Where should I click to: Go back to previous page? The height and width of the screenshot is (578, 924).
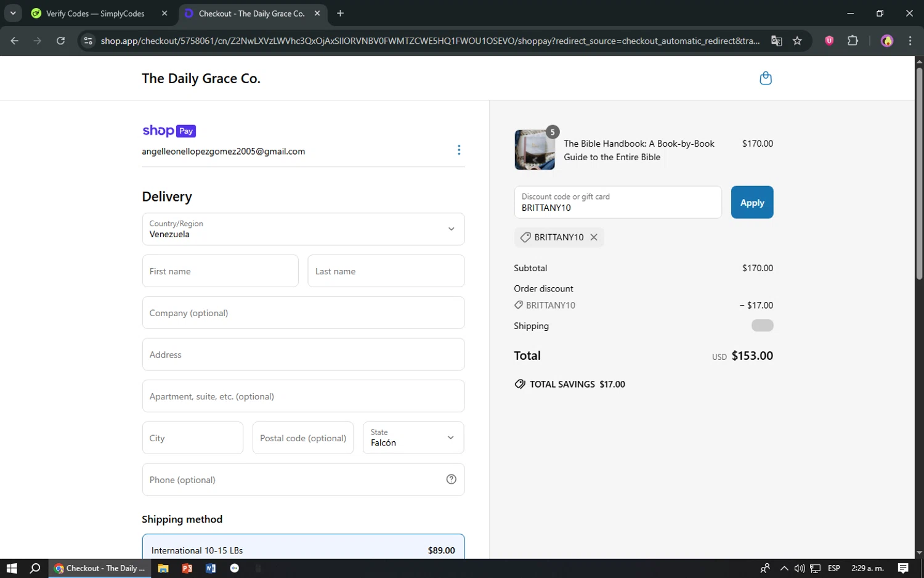(15, 41)
